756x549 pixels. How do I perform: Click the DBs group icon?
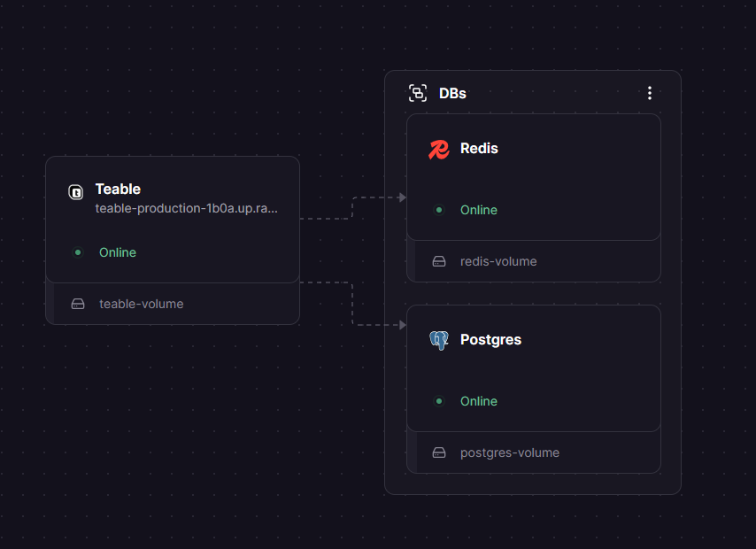coord(418,93)
